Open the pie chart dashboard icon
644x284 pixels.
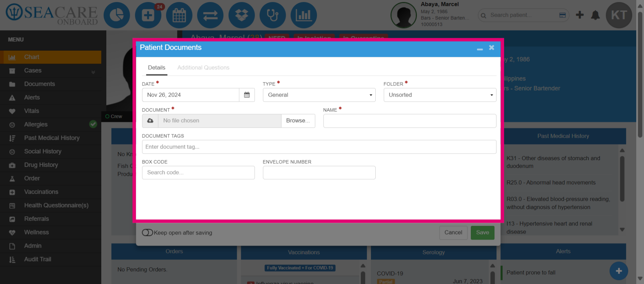(117, 15)
